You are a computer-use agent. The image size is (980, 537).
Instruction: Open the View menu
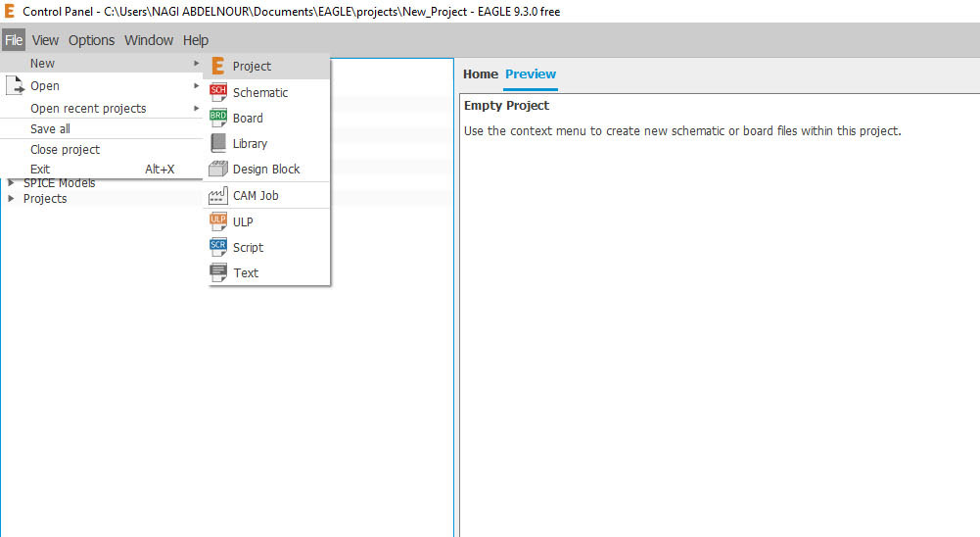coord(45,40)
